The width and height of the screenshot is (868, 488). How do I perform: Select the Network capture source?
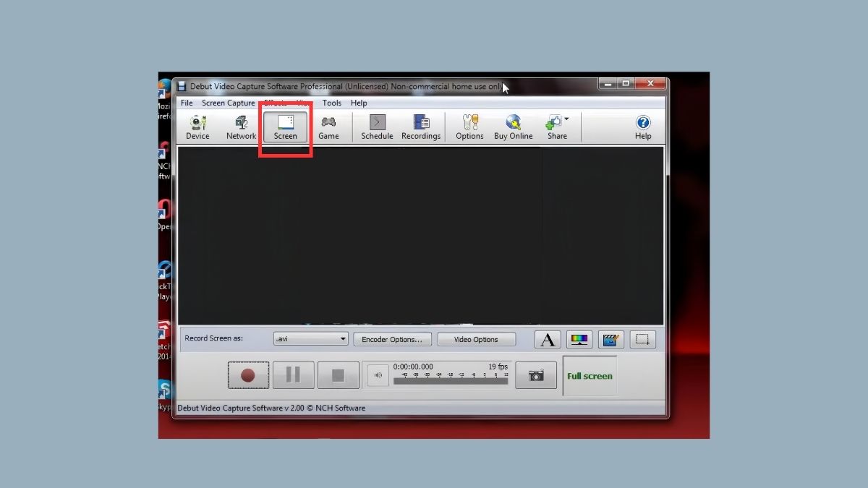pyautogui.click(x=241, y=127)
